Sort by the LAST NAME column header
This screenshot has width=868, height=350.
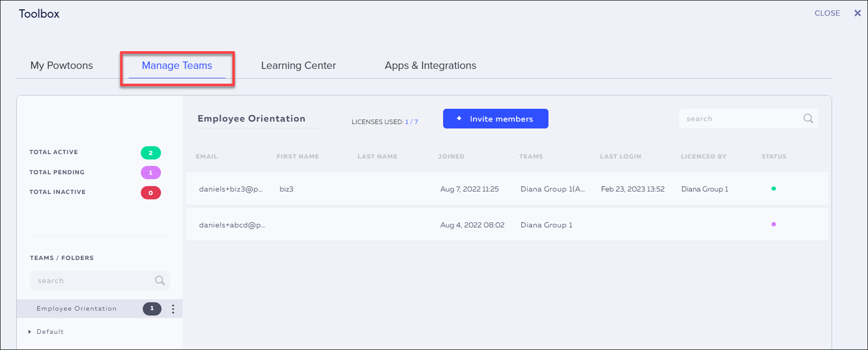(x=377, y=157)
